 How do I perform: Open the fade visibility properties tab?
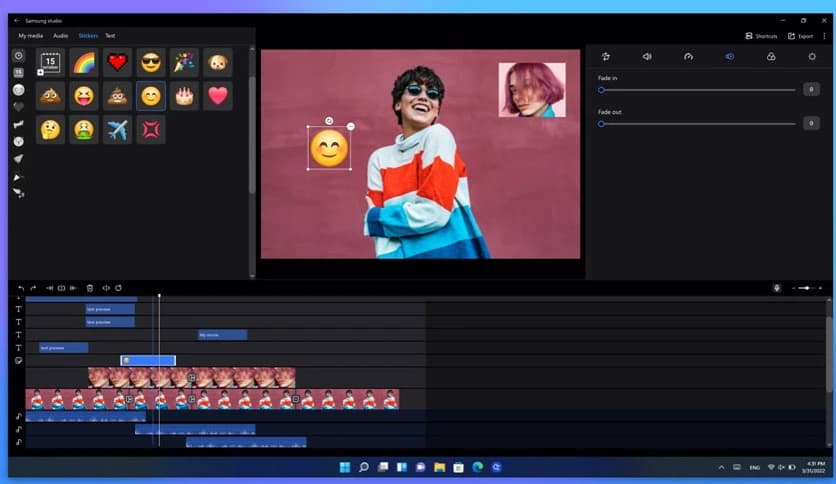729,57
